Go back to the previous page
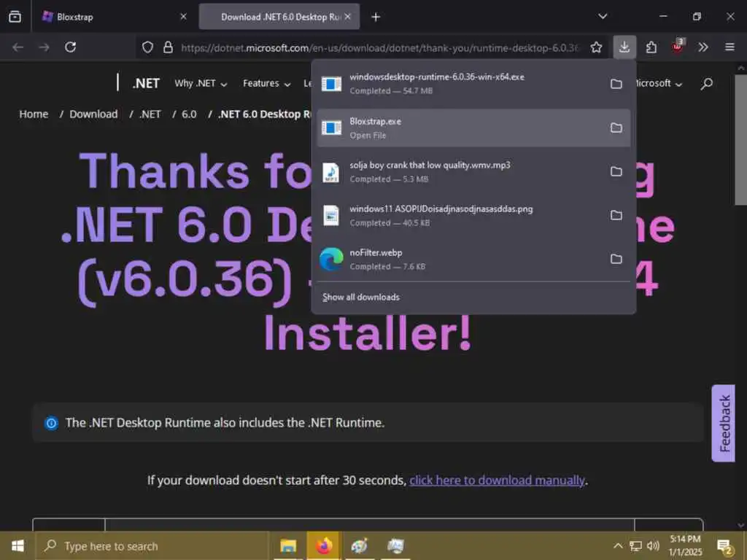This screenshot has height=560, width=747. click(x=18, y=47)
